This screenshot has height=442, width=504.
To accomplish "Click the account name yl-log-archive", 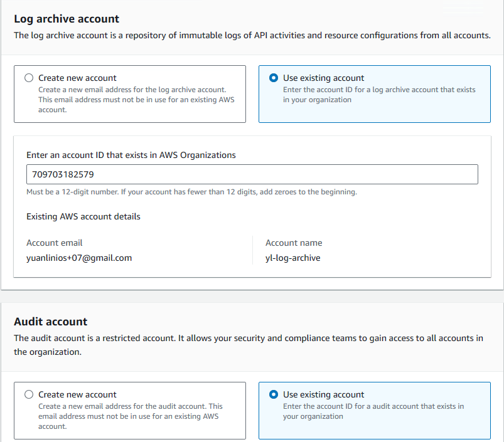I will (293, 258).
